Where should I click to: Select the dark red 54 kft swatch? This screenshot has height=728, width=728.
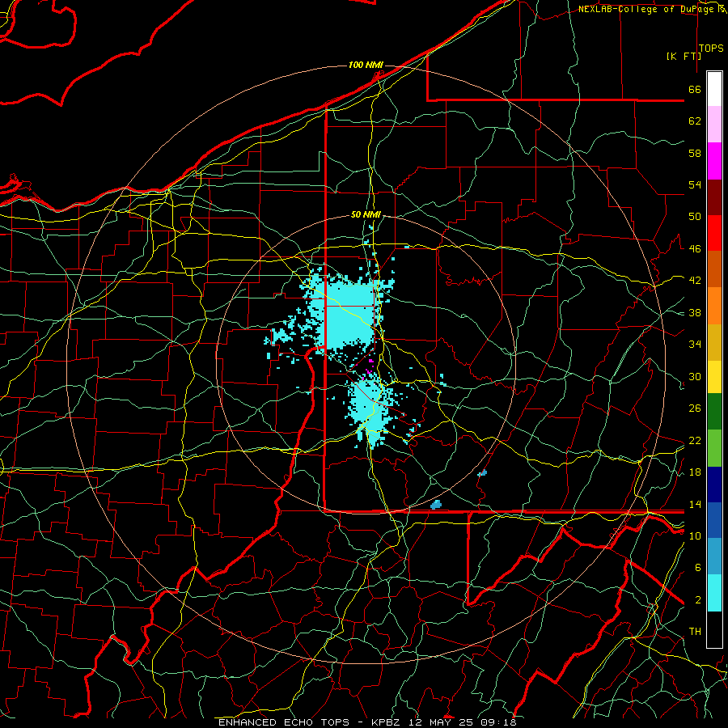(714, 197)
